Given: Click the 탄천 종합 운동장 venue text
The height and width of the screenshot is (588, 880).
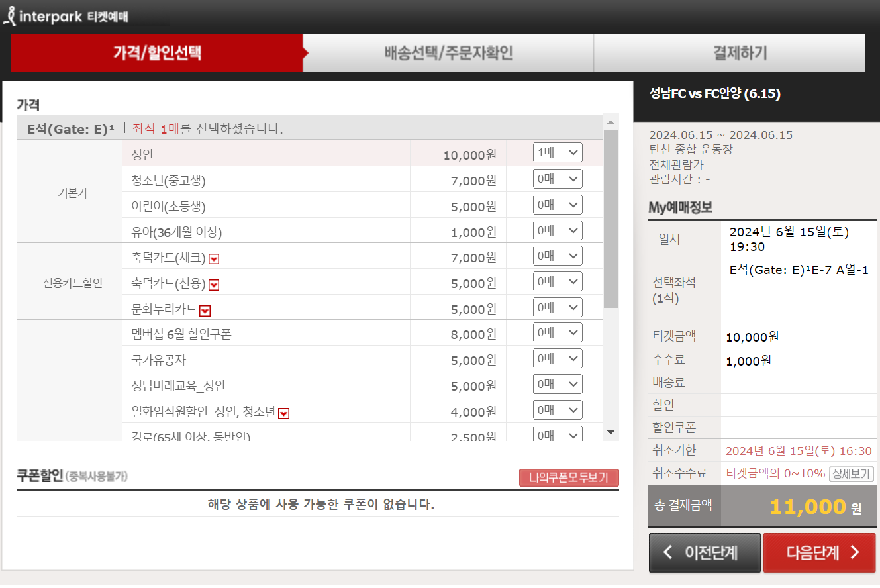Looking at the screenshot, I should 691,150.
